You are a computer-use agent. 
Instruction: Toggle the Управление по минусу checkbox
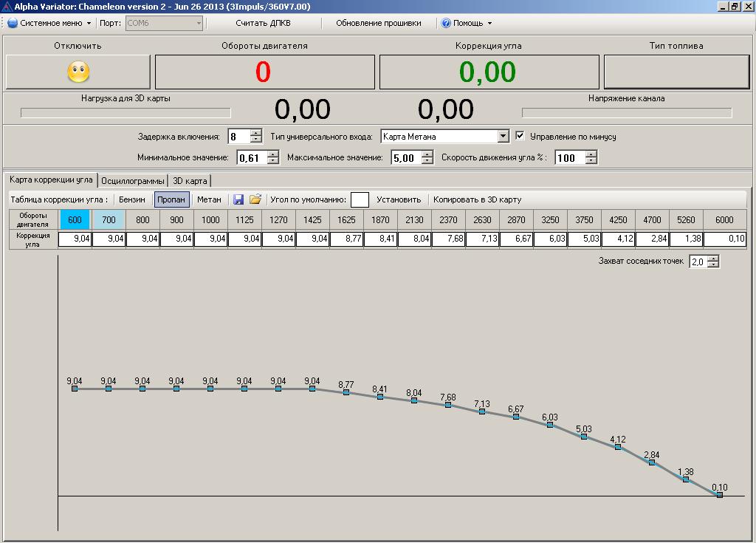click(x=520, y=136)
